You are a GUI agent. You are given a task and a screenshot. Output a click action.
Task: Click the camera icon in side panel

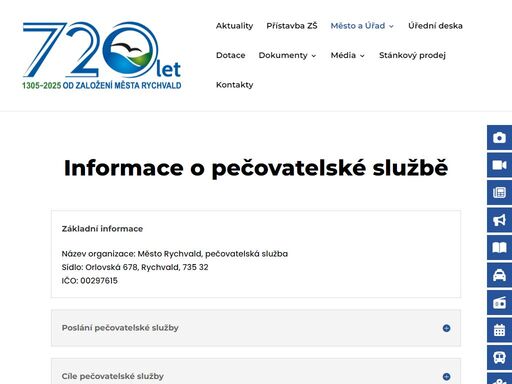(x=499, y=137)
